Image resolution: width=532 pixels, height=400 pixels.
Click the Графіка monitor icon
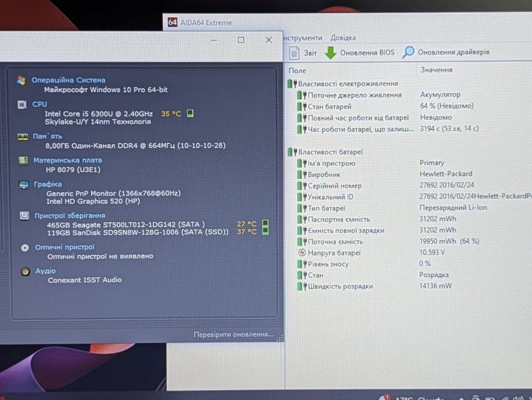click(x=24, y=184)
